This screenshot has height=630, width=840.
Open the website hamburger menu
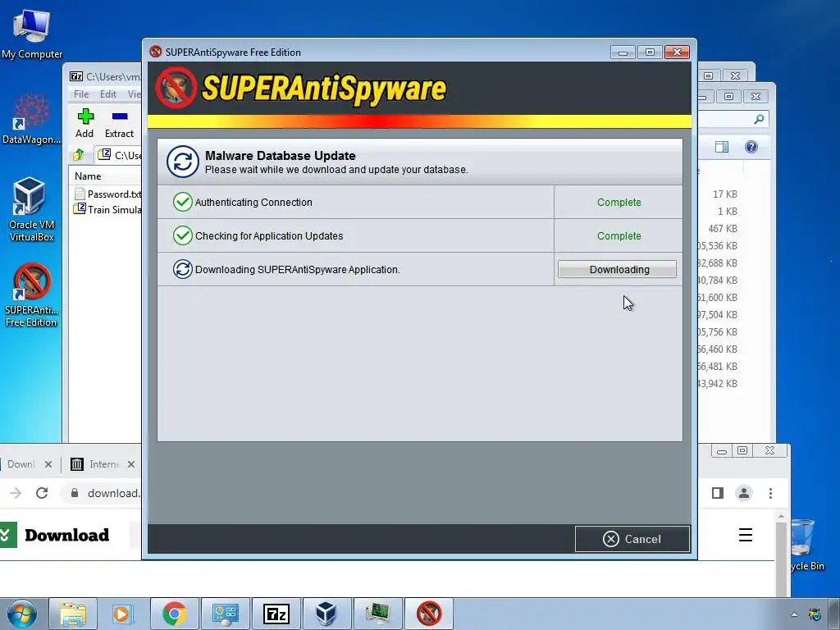pos(745,535)
